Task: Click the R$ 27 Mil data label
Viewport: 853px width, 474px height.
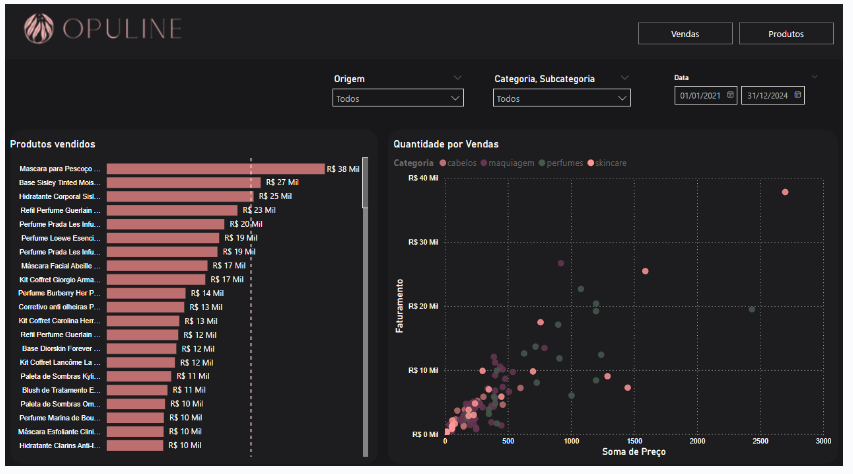Action: coord(282,182)
